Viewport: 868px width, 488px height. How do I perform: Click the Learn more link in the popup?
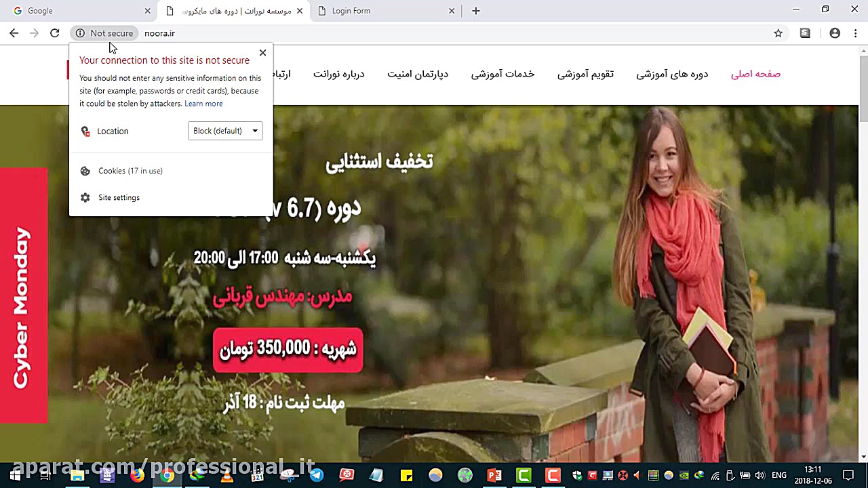point(203,103)
